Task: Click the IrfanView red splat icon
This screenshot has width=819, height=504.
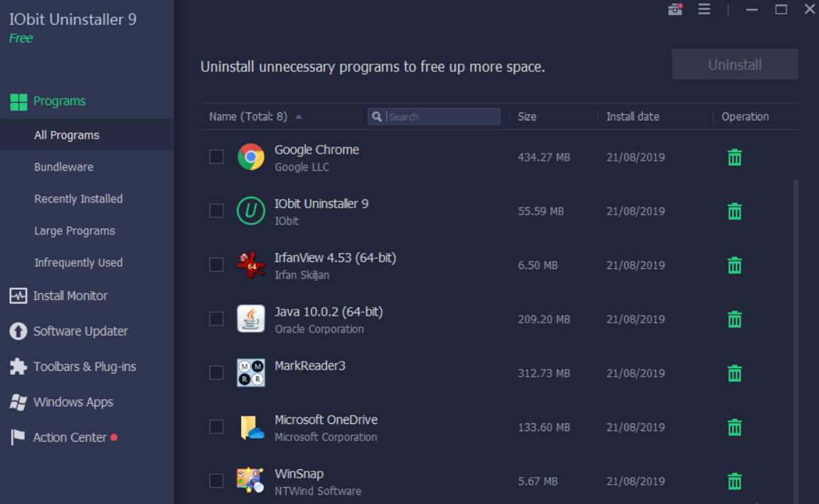Action: click(x=251, y=265)
